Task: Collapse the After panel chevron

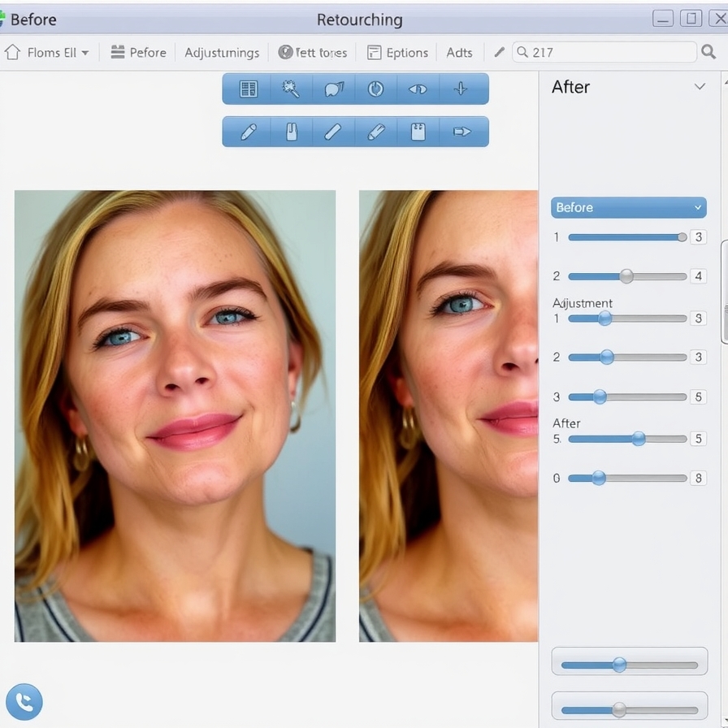Action: click(700, 86)
